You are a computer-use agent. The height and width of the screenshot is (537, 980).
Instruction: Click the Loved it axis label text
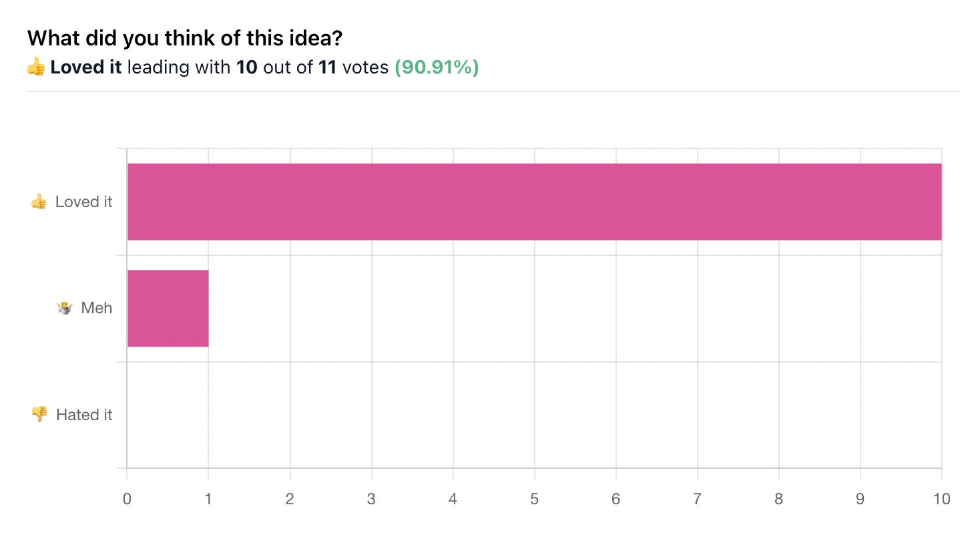84,202
